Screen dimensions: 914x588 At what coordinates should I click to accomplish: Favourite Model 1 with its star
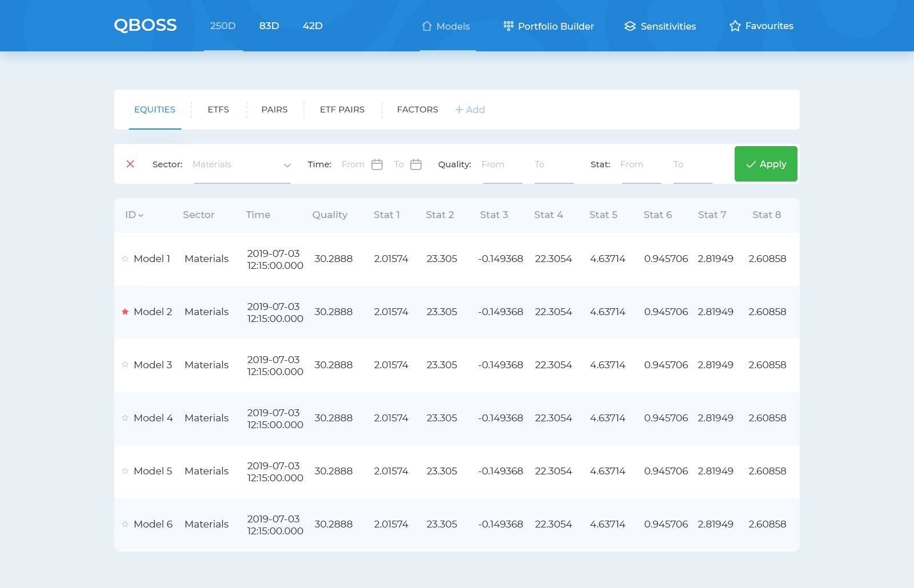(x=125, y=259)
